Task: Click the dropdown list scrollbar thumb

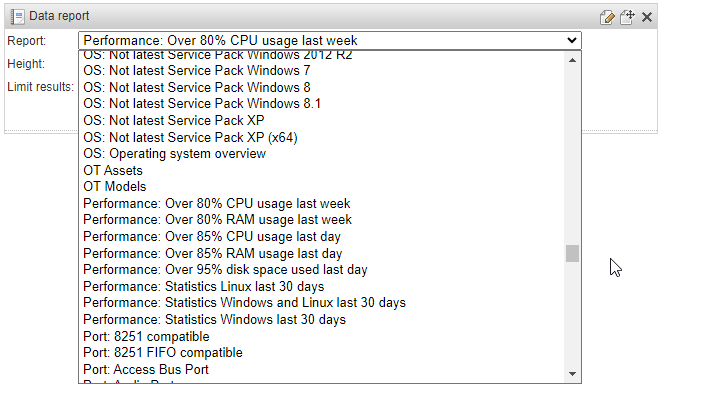Action: 572,254
